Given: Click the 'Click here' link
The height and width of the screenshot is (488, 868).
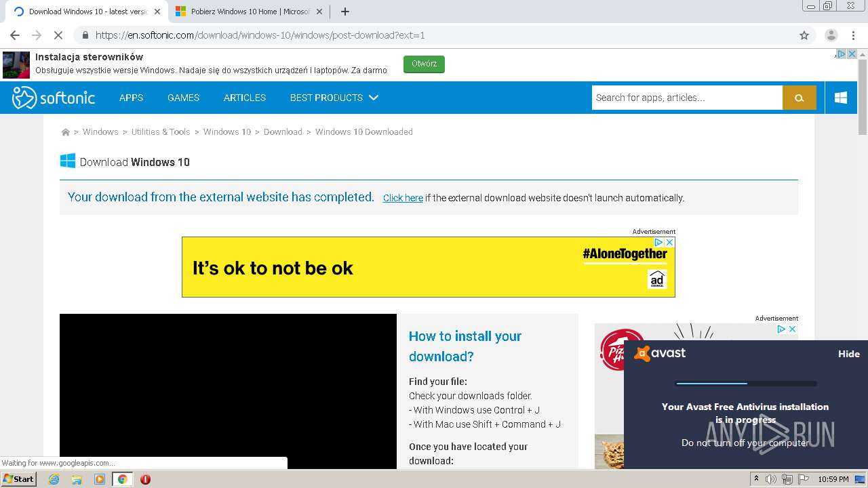Looking at the screenshot, I should tap(403, 198).
